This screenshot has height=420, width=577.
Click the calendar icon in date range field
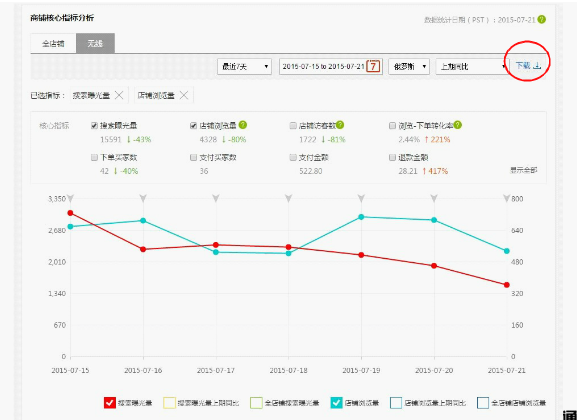click(373, 67)
